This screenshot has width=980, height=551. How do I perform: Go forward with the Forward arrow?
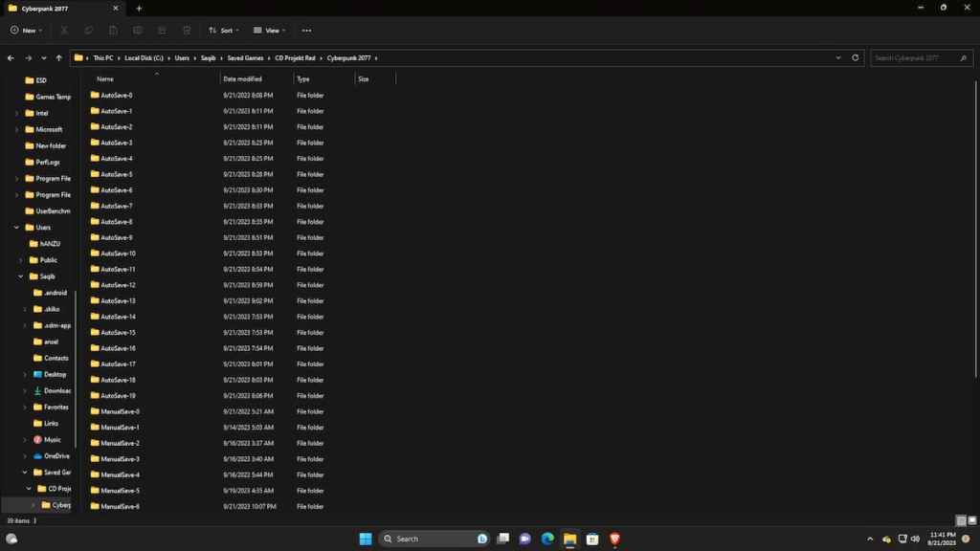click(28, 57)
